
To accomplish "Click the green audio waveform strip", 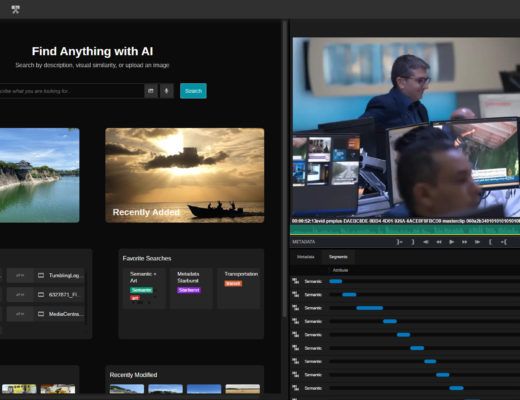I will pos(405,230).
